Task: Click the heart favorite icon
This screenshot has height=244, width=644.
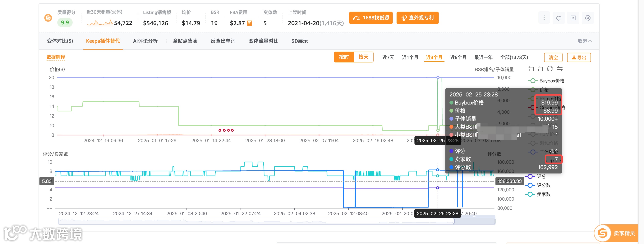Action: [559, 18]
